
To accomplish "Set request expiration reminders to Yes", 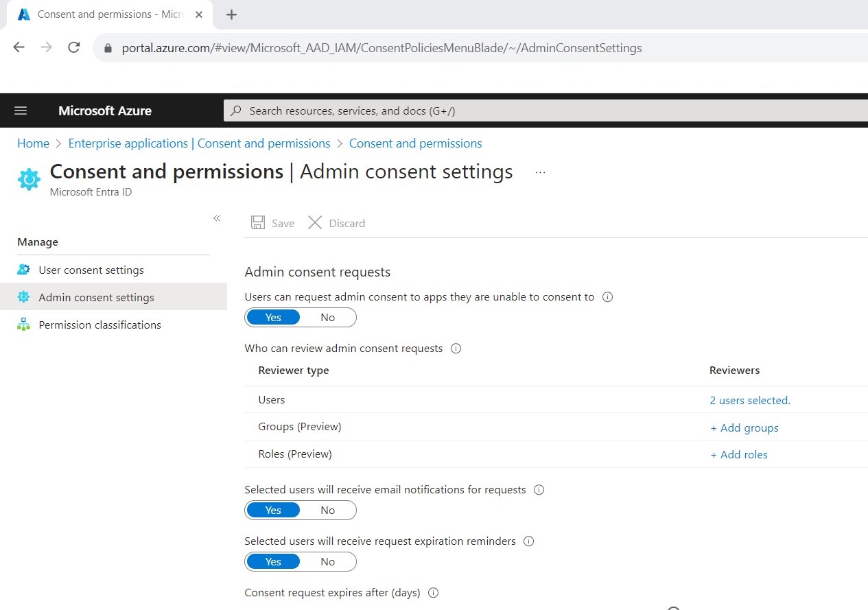I will point(273,561).
